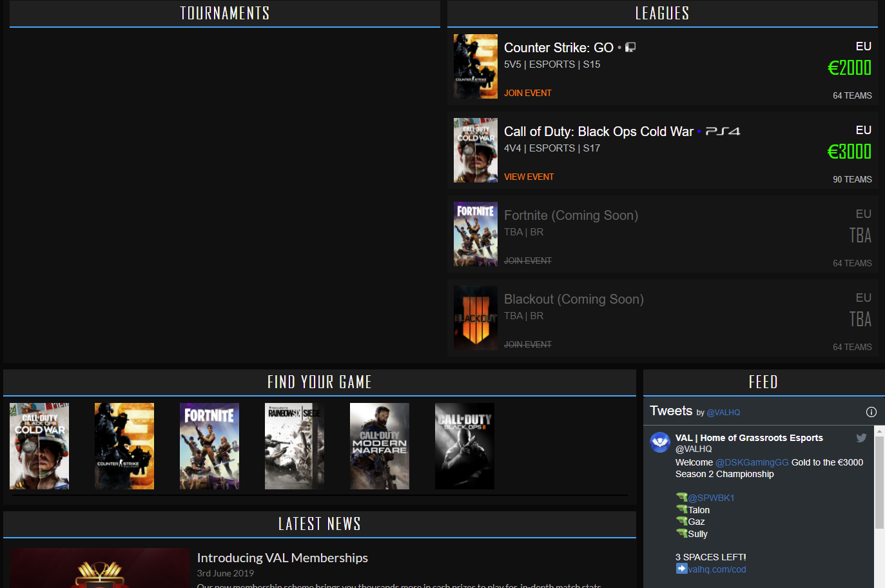Click JOIN EVENT for Counter Strike: GO
The height and width of the screenshot is (588, 885).
(x=527, y=93)
